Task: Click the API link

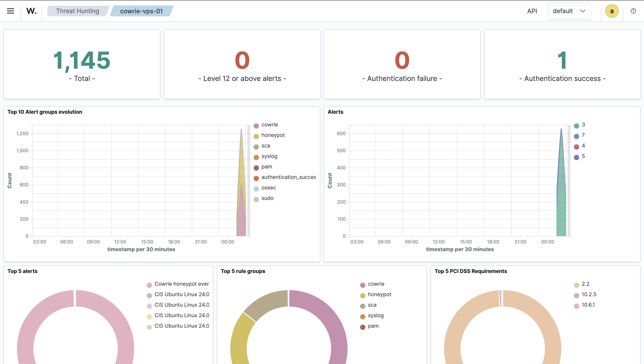Action: tap(532, 11)
